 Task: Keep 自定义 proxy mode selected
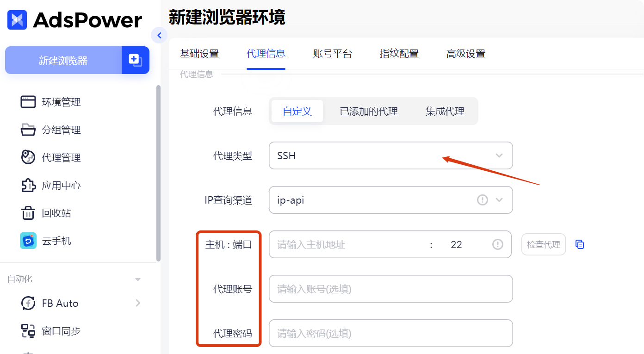click(x=297, y=111)
